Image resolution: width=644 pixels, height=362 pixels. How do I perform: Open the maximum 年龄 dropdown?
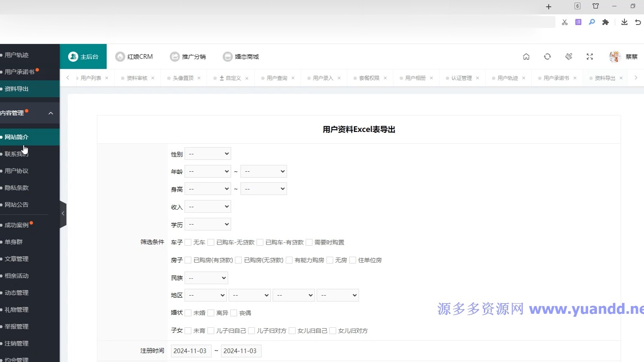[264, 171]
